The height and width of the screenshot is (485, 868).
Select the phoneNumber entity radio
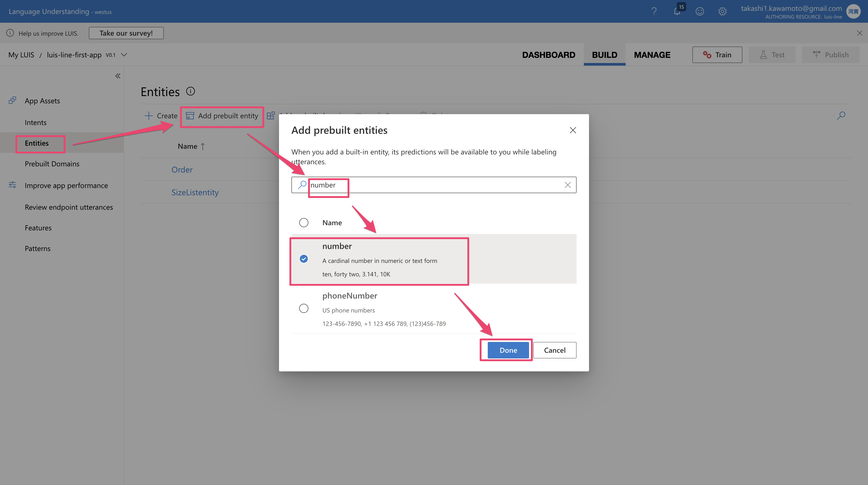point(304,308)
